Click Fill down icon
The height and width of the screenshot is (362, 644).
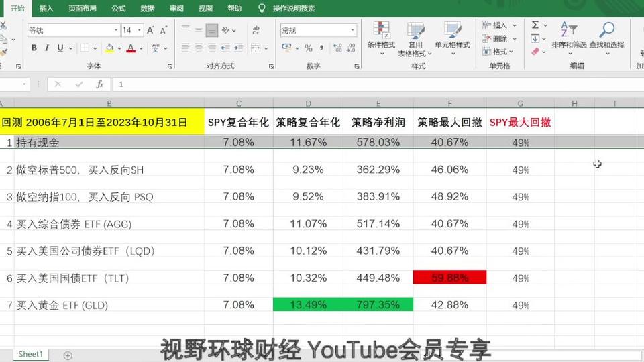coord(535,39)
